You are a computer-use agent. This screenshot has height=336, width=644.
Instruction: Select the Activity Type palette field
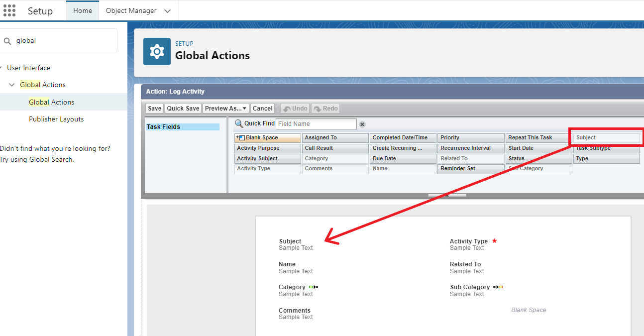268,169
